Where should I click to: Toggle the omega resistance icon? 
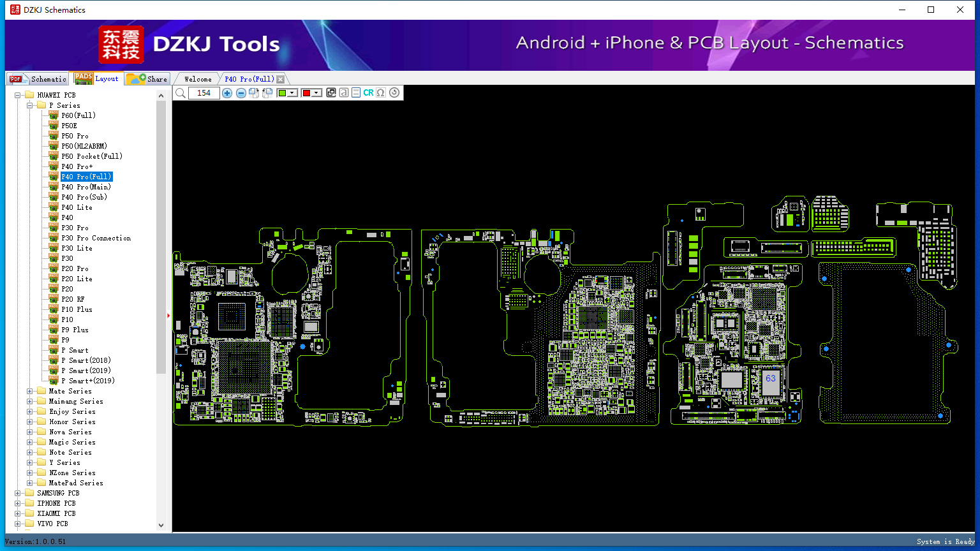381,93
